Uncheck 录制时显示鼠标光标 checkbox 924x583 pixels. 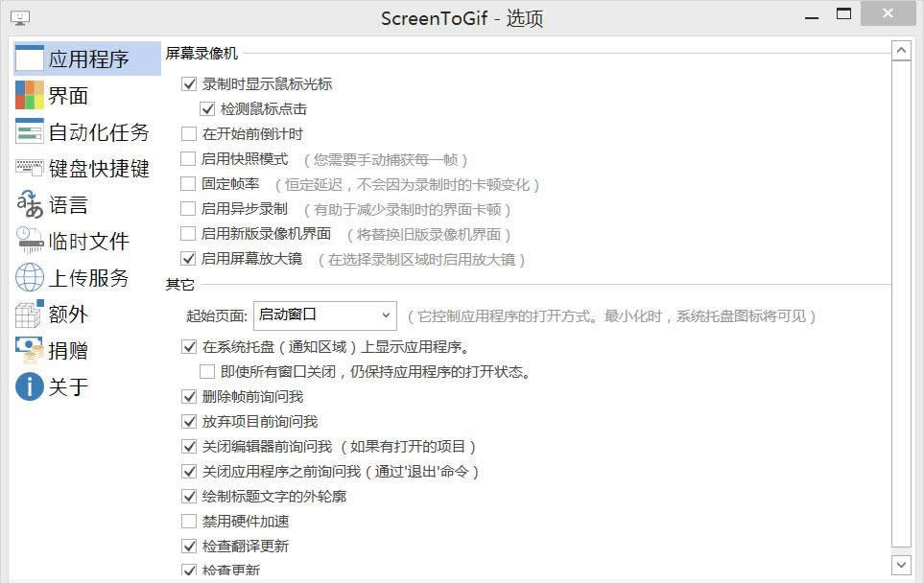189,84
